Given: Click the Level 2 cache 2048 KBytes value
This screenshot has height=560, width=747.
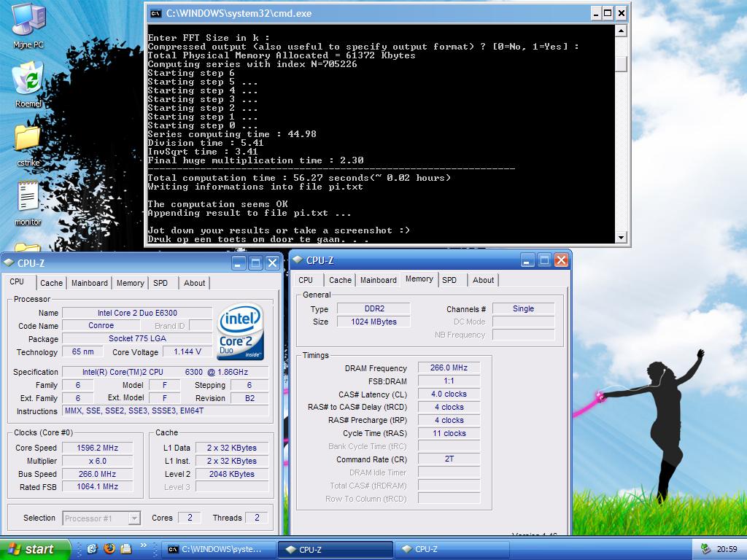Looking at the screenshot, I should 231,474.
